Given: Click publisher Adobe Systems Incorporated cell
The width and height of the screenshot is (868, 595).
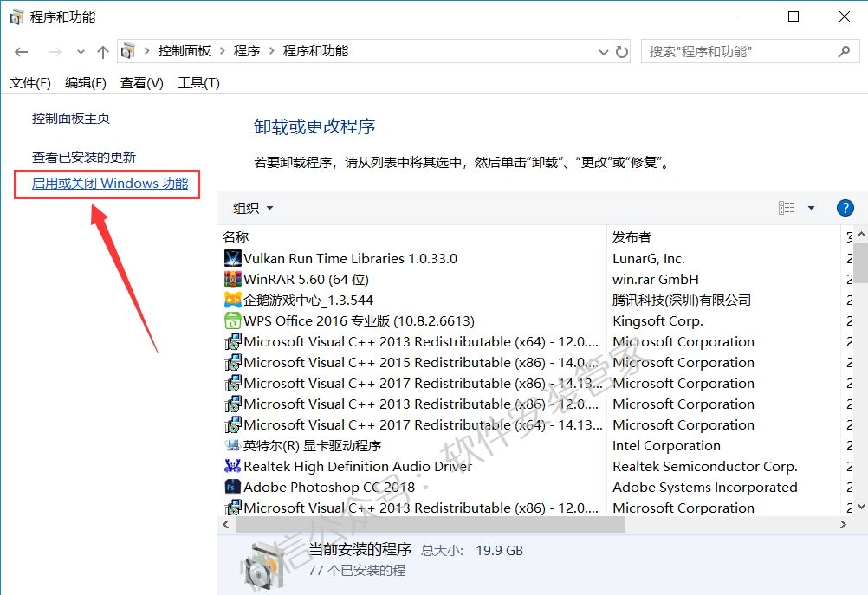Looking at the screenshot, I should tap(704, 487).
